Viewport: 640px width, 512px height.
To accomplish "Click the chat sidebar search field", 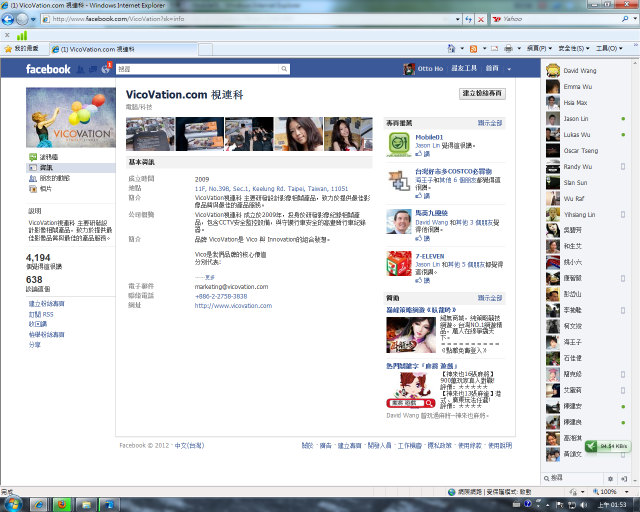I will pyautogui.click(x=573, y=478).
